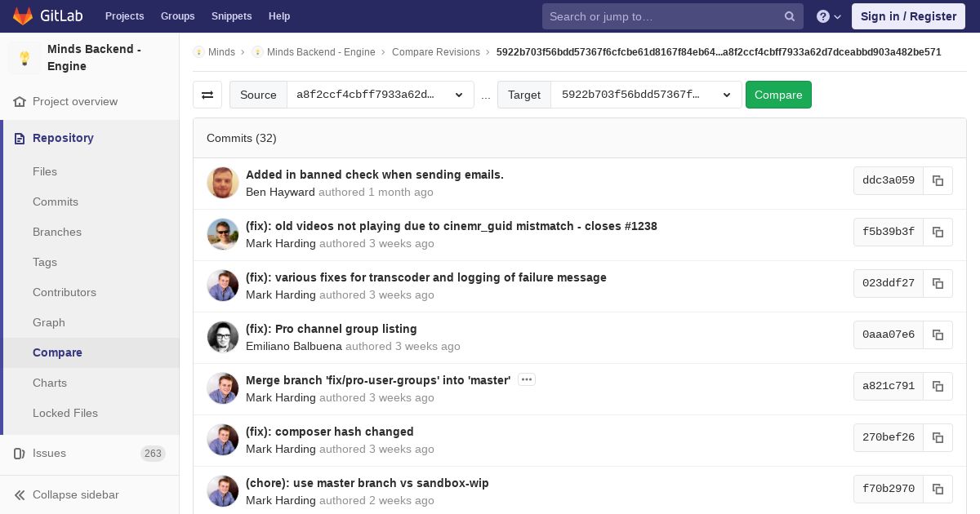
Task: Click Project overview link
Action: (x=75, y=101)
